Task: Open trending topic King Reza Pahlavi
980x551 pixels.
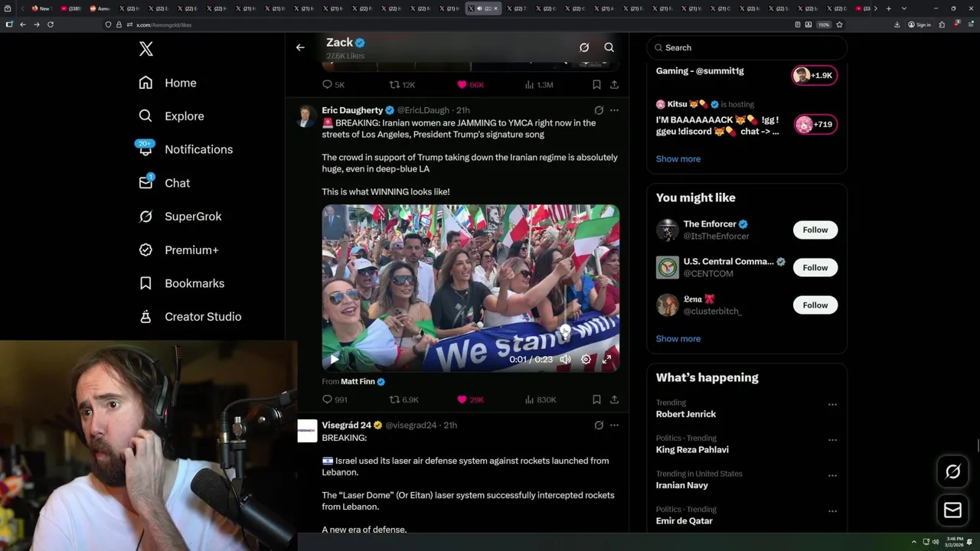Action: (692, 450)
